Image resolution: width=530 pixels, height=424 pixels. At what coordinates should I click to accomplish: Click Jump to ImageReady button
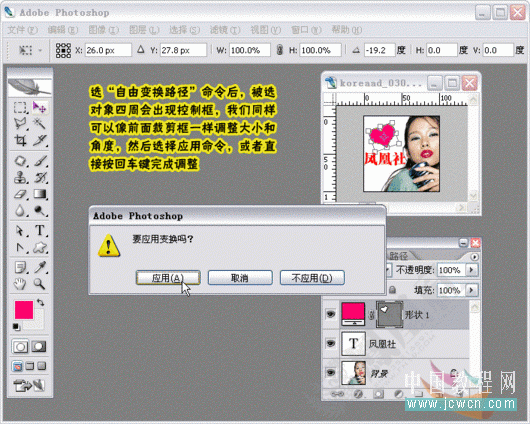(29, 385)
